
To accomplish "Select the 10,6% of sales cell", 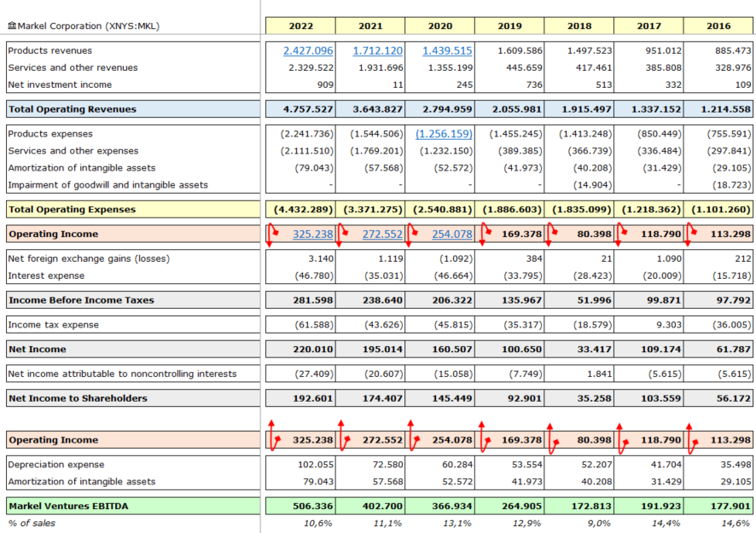I will [x=317, y=524].
